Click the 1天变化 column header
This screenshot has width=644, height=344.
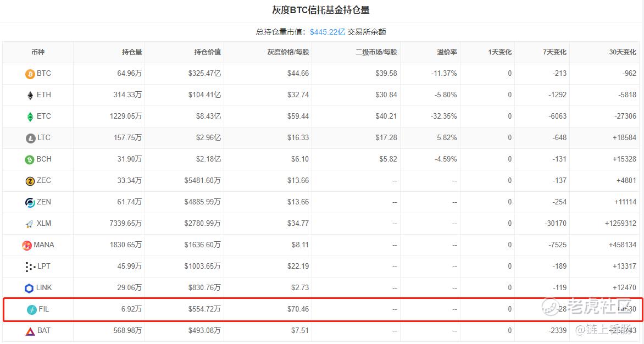pos(500,52)
